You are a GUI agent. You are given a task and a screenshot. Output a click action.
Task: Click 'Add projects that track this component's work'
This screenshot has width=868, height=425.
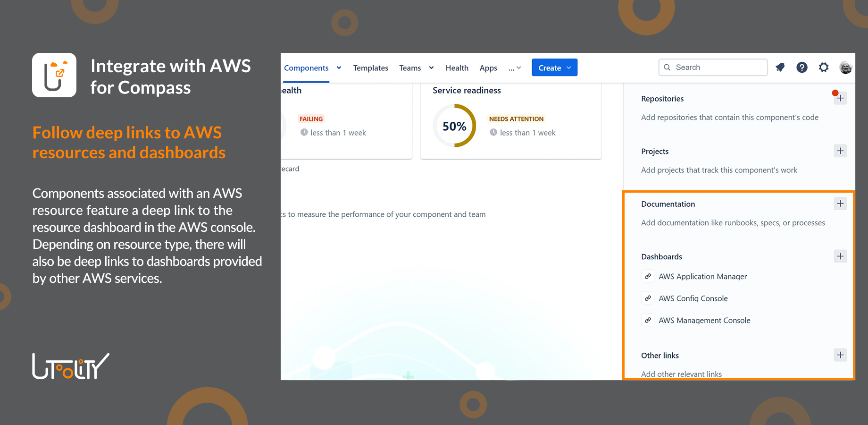[x=719, y=170]
